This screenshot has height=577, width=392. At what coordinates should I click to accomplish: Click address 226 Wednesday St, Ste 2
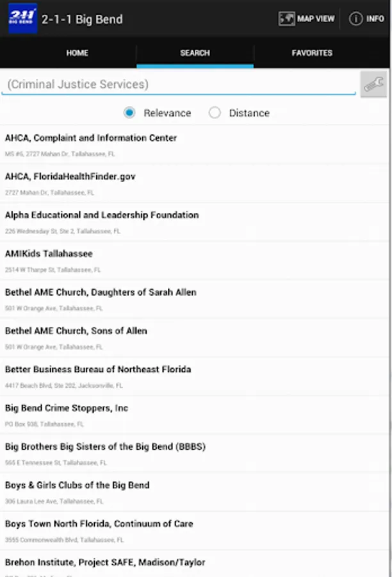click(x=63, y=231)
